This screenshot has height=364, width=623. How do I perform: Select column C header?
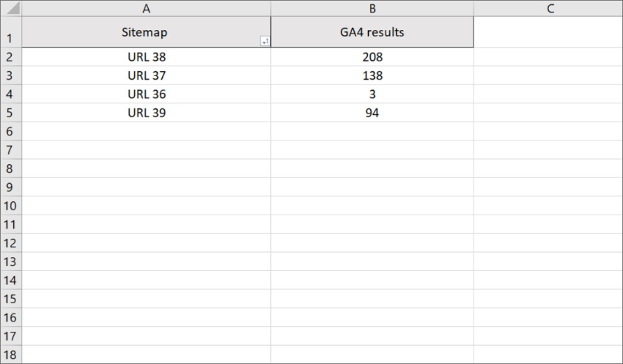point(548,9)
